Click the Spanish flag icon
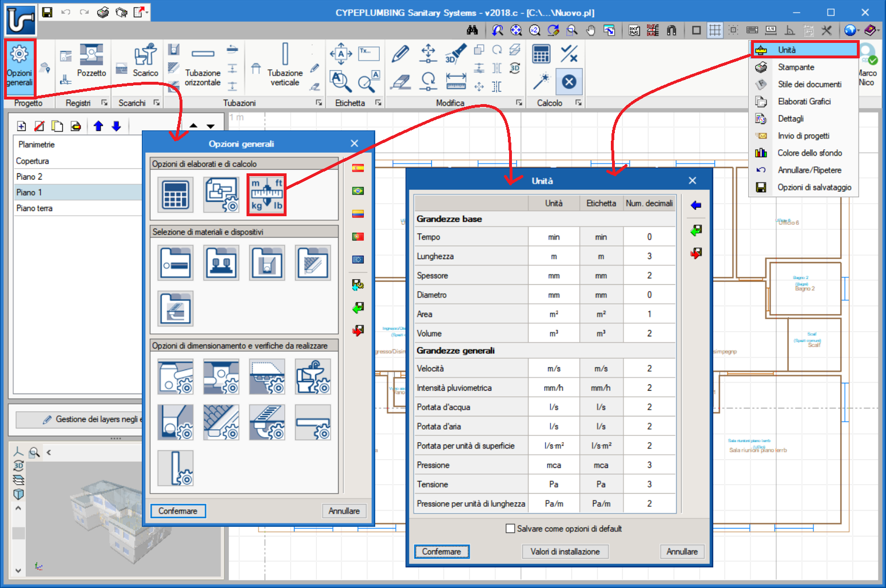Screen dimensions: 886x588 [x=358, y=168]
